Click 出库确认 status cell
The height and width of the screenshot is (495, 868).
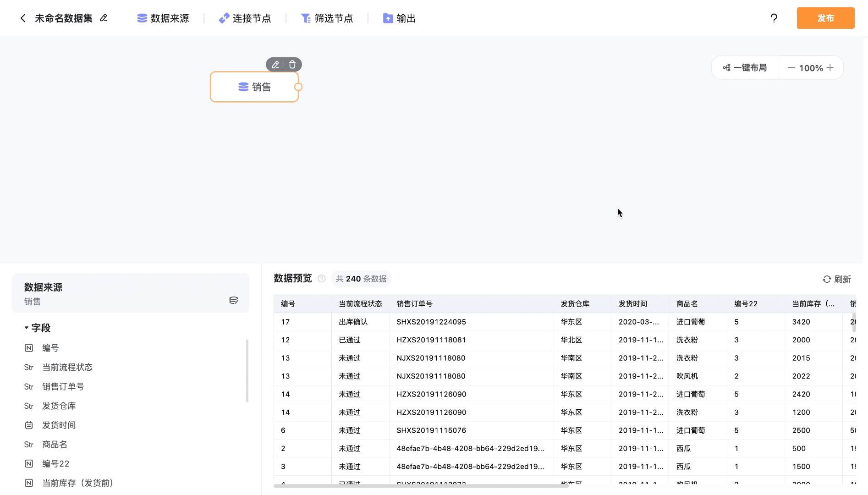tap(360, 322)
